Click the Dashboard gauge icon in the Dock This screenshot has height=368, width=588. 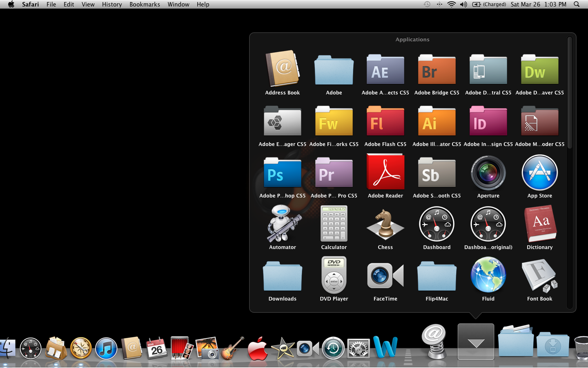31,349
